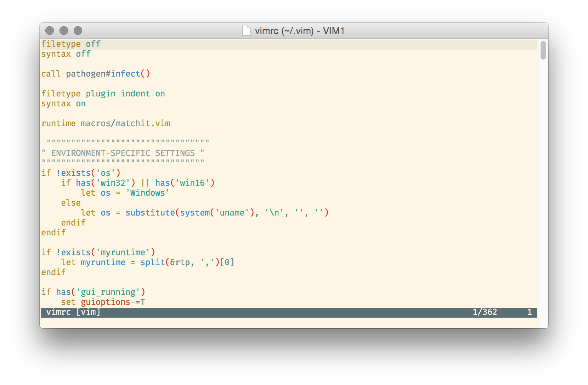
Task: Click the 'syntax off' line
Action: (66, 54)
